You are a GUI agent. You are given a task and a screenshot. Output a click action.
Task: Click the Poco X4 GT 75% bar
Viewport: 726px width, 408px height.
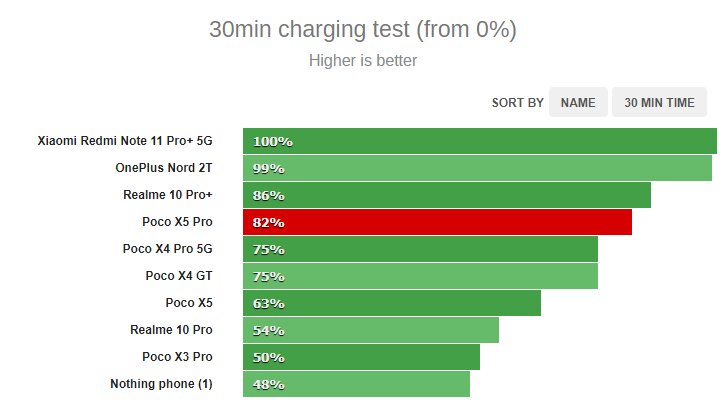click(420, 276)
